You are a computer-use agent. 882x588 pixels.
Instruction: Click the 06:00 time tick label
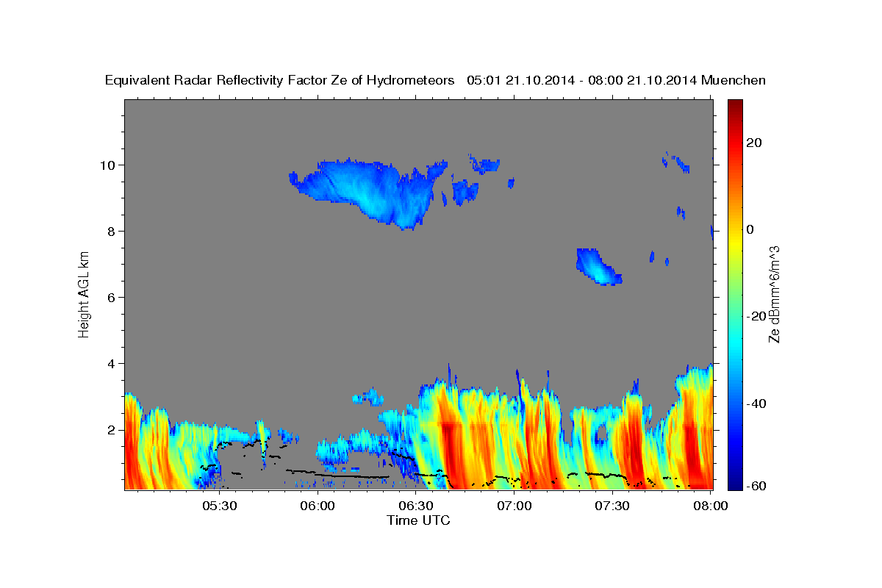point(318,506)
